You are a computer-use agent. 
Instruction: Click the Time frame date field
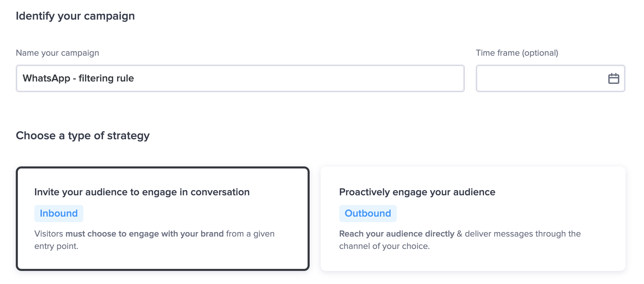pyautogui.click(x=550, y=78)
